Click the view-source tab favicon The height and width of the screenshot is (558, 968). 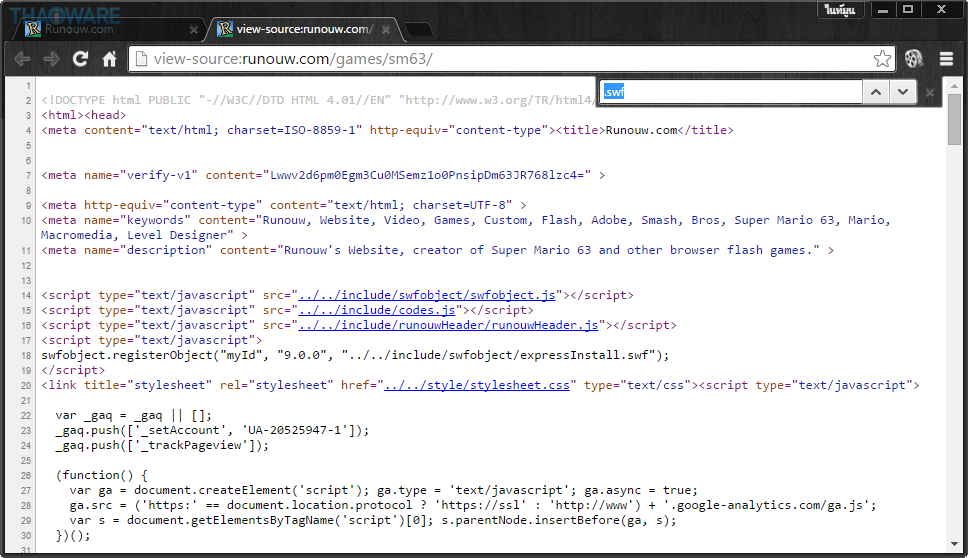pyautogui.click(x=225, y=29)
